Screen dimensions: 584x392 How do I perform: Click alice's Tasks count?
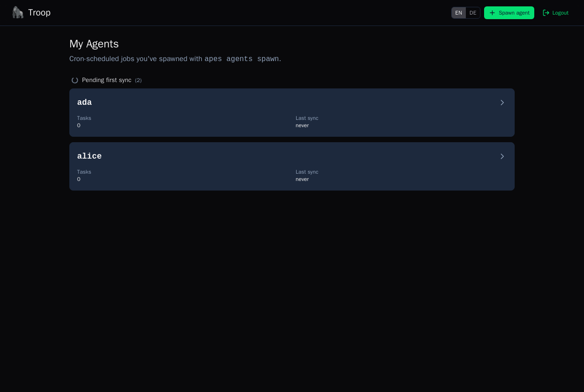point(78,179)
